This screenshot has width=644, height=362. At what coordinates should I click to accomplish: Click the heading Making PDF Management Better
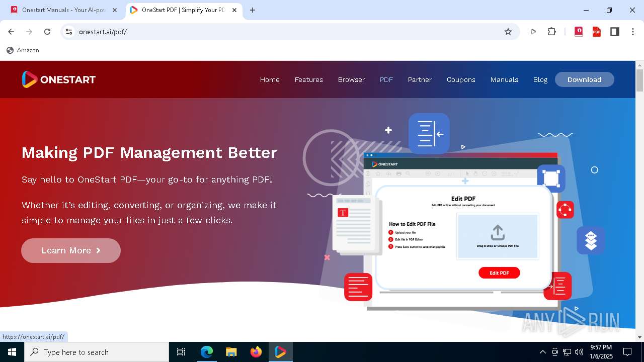(149, 152)
